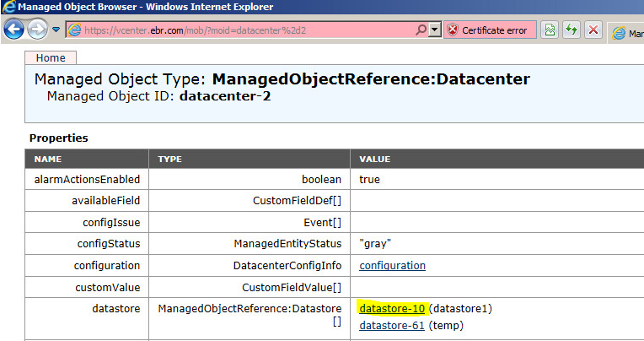The height and width of the screenshot is (341, 644).
Task: Stop loading with the red X icon
Action: coord(593,30)
